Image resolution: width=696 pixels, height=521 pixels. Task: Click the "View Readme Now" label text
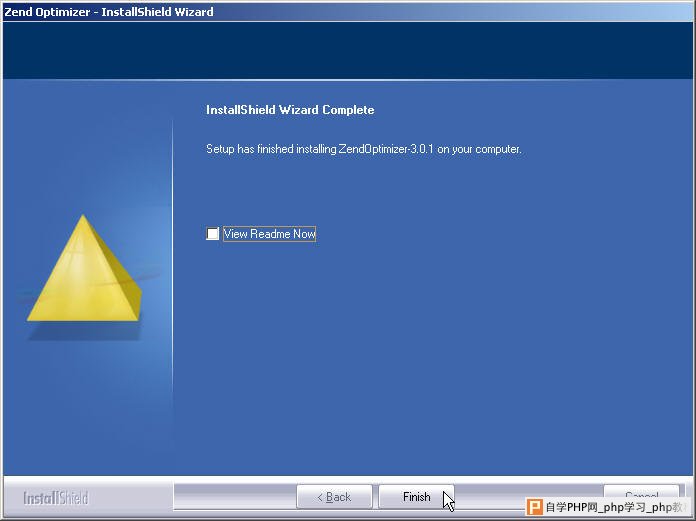[x=269, y=234]
